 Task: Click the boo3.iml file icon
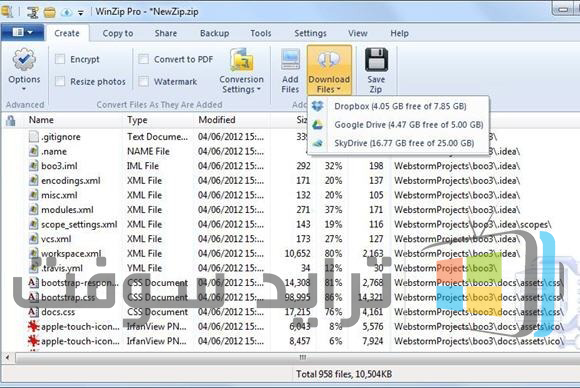click(x=34, y=166)
